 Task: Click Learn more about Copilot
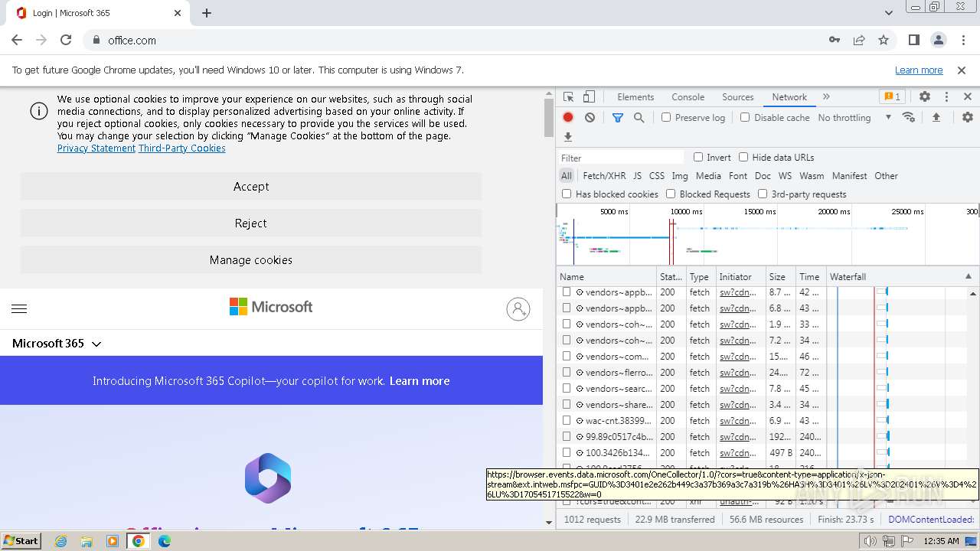[x=420, y=381]
